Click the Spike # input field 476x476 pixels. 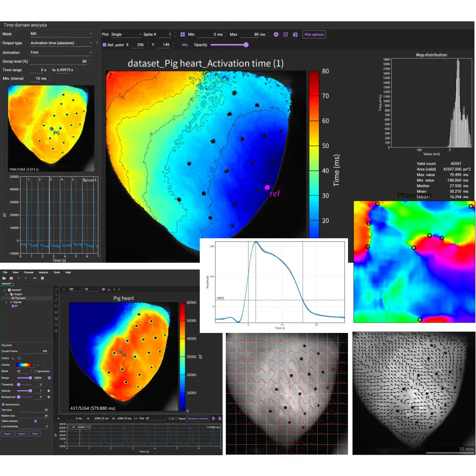pos(165,34)
